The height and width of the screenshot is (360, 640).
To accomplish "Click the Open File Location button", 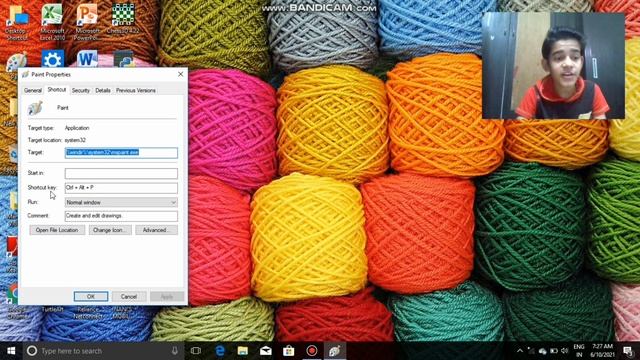I will point(57,230).
